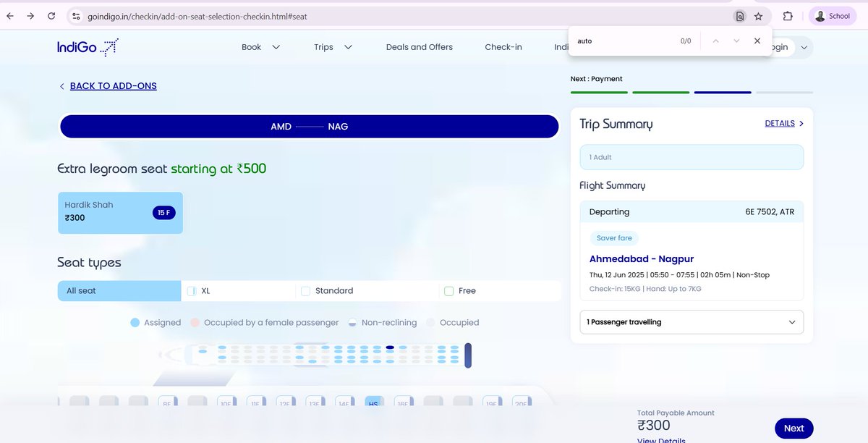This screenshot has height=443, width=868.
Task: Click the third progress step bar
Action: tap(723, 93)
